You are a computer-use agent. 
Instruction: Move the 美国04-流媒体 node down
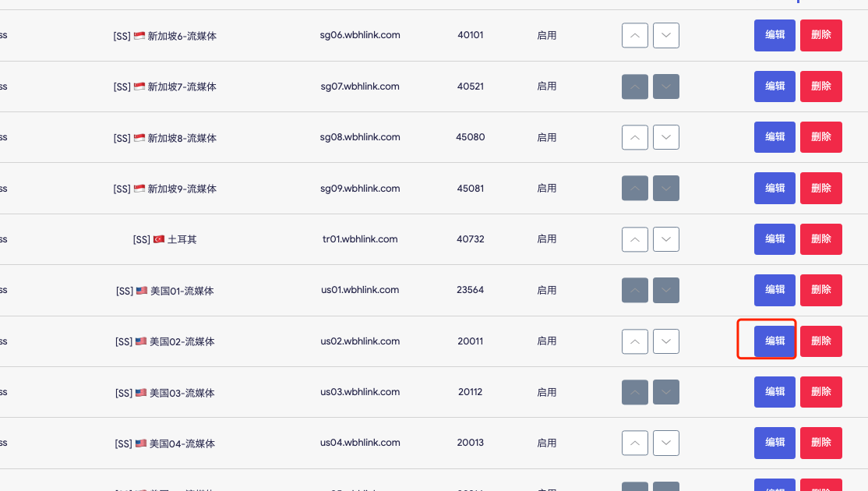coord(665,443)
